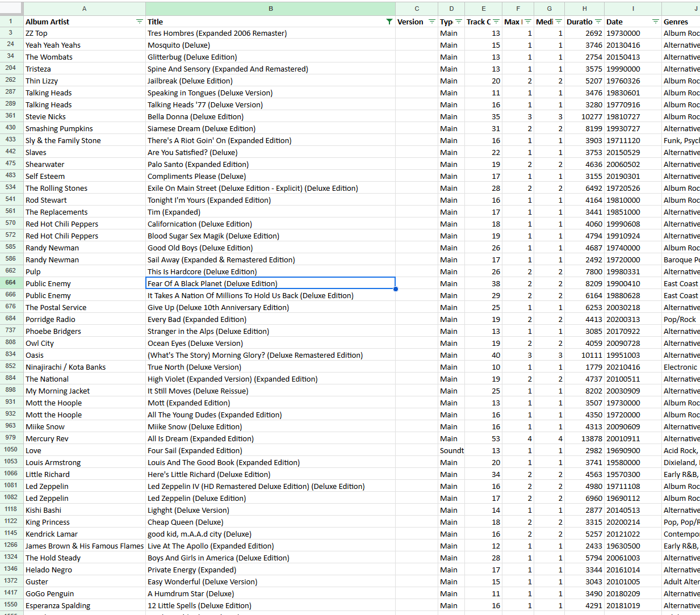700x615 pixels.
Task: Select row 664 by its row number
Action: 11,283
